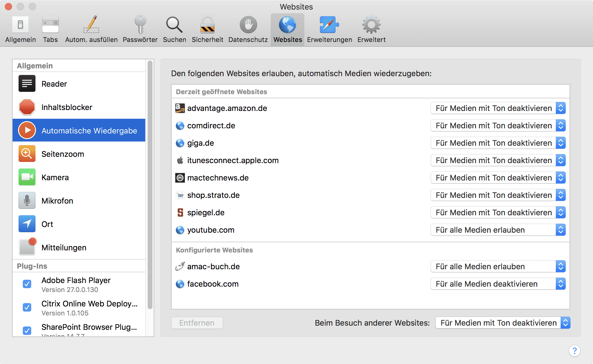This screenshot has width=593, height=364.
Task: Select the Reader label in the sidebar
Action: 54,84
